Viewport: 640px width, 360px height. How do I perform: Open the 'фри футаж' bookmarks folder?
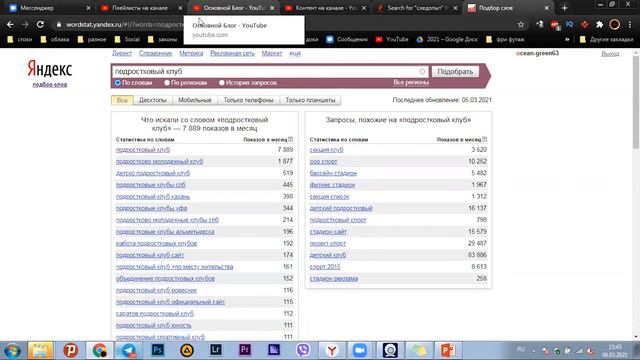505,40
